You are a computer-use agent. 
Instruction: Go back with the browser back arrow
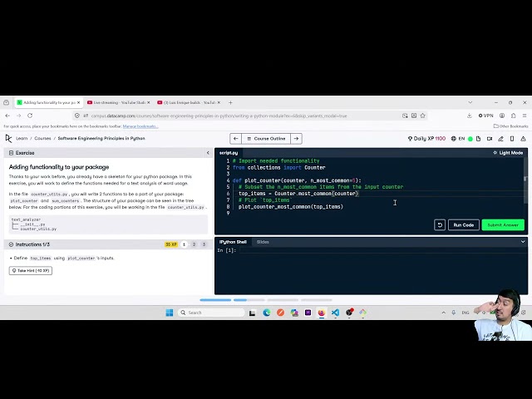(x=7, y=116)
